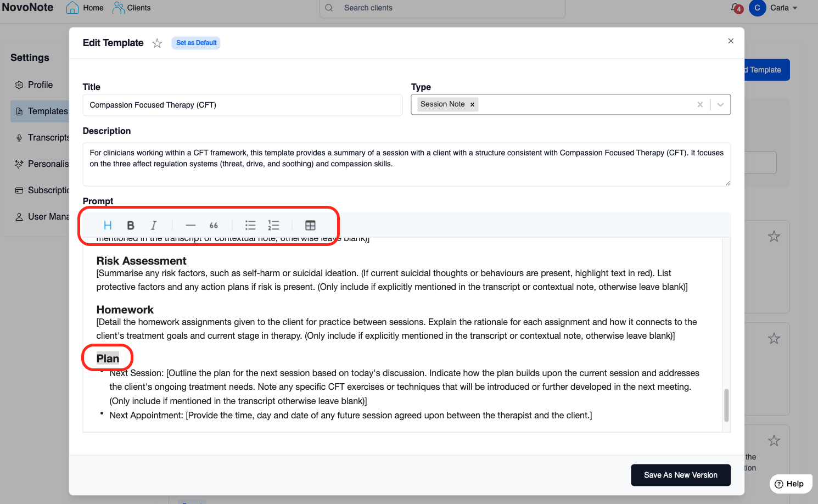Image resolution: width=818 pixels, height=504 pixels.
Task: Favorite the third background template card
Action: tap(774, 440)
